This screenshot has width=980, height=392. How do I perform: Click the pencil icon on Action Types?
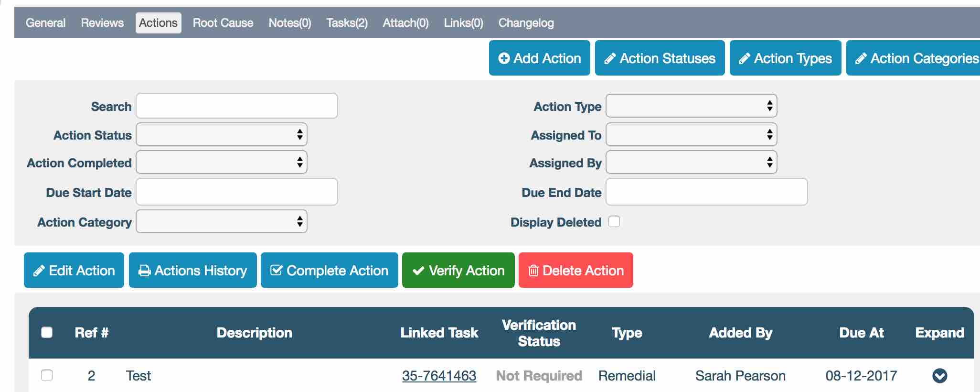744,59
